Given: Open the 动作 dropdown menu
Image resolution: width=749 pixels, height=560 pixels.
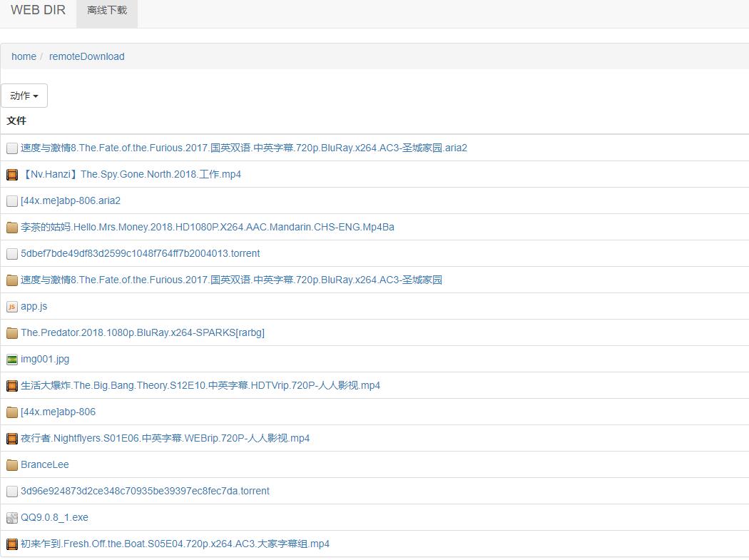Looking at the screenshot, I should [24, 96].
